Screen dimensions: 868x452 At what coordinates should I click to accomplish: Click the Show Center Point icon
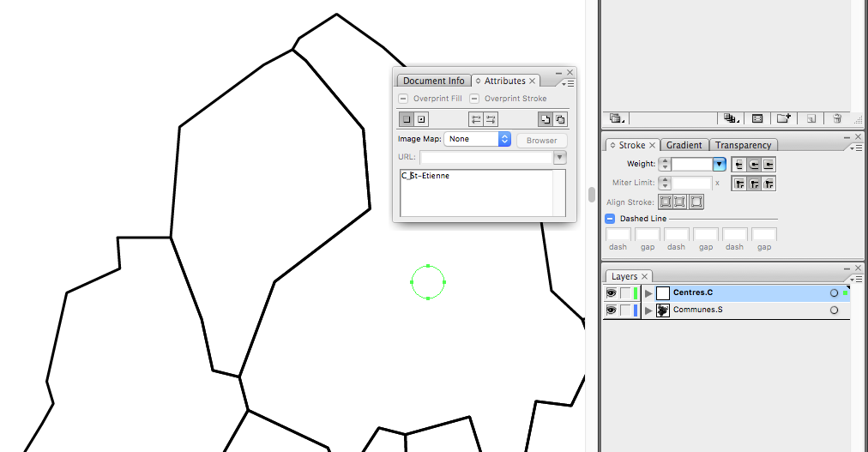click(422, 119)
